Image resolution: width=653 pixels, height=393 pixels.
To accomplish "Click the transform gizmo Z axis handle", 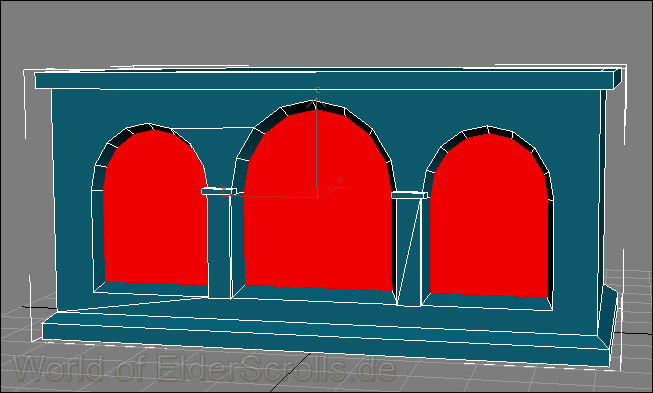I will tap(317, 91).
